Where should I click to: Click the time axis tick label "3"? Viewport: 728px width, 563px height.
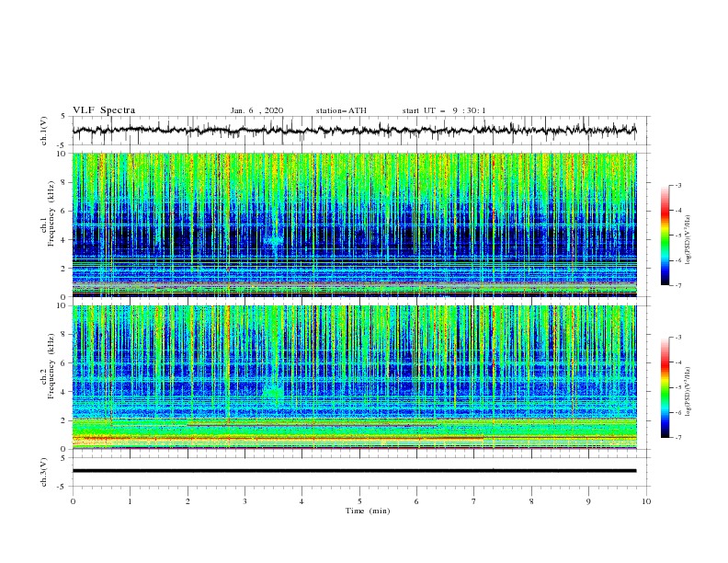point(245,501)
